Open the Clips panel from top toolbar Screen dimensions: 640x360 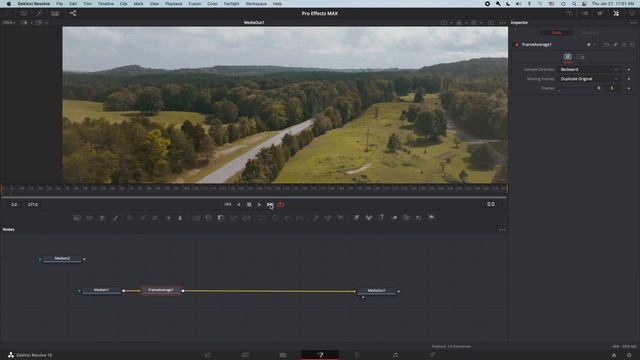pos(55,13)
